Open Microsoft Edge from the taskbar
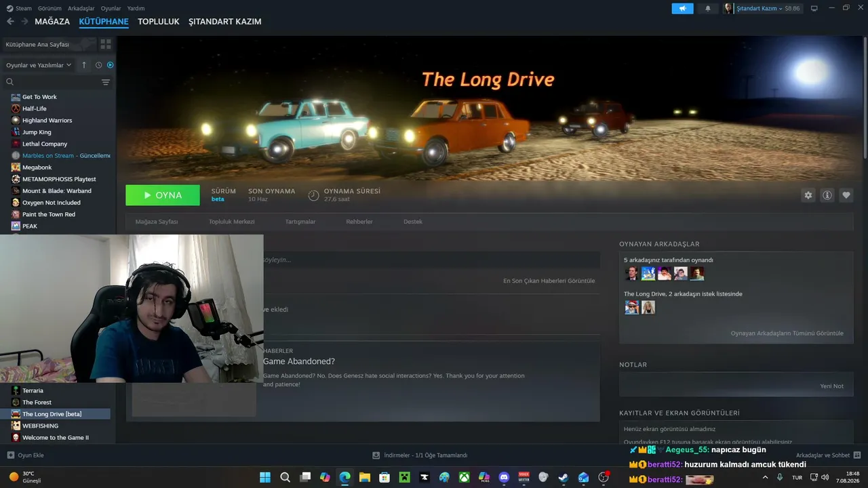Screen dimensions: 868x488 pos(345,477)
